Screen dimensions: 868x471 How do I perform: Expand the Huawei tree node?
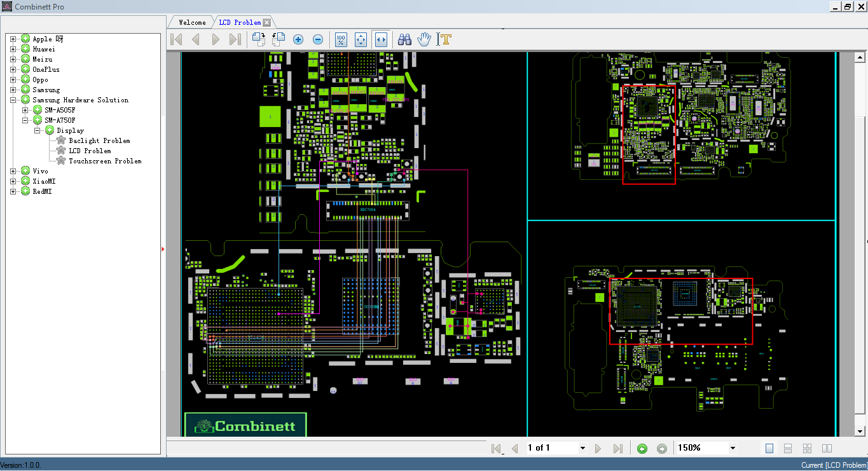[x=13, y=49]
